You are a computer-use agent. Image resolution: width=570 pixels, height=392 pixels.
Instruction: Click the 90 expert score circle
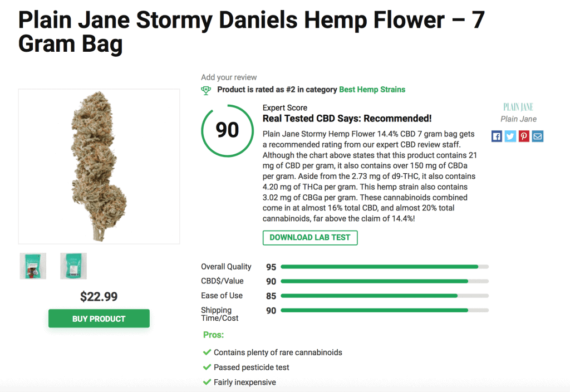[x=228, y=130]
